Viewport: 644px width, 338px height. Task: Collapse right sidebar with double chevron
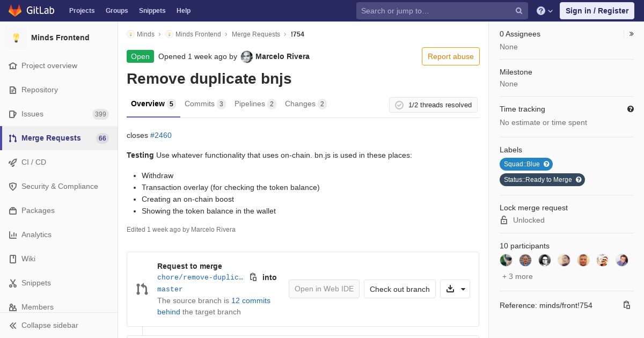pyautogui.click(x=632, y=34)
